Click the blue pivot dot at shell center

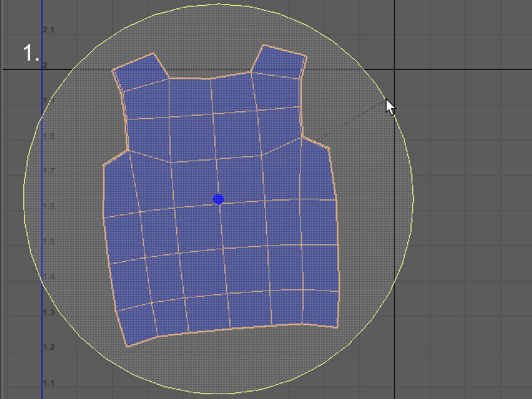pyautogui.click(x=218, y=199)
